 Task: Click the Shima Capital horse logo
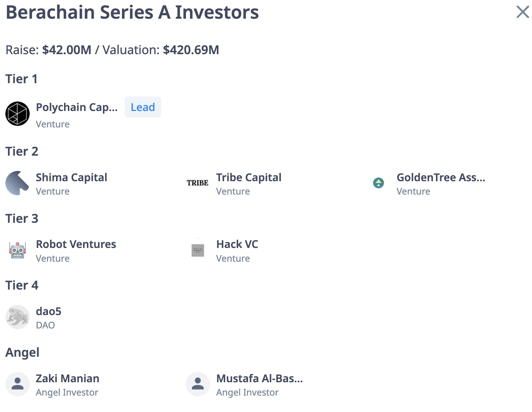[18, 183]
